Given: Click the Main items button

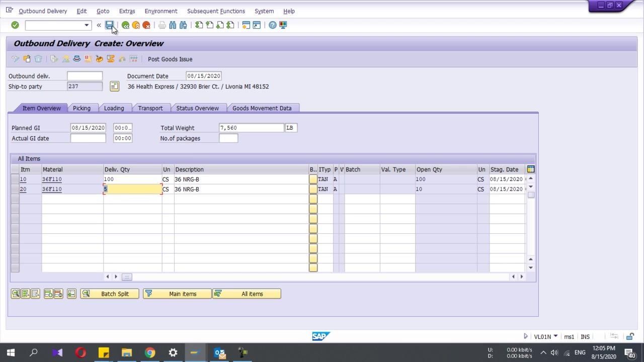Looking at the screenshot, I should tap(177, 294).
